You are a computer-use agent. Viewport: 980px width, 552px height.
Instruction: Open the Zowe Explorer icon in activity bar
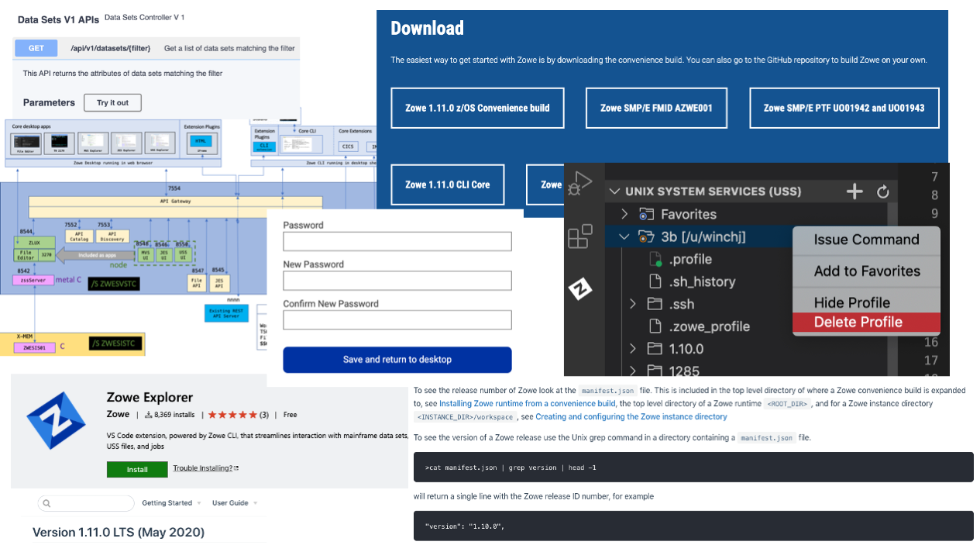580,289
